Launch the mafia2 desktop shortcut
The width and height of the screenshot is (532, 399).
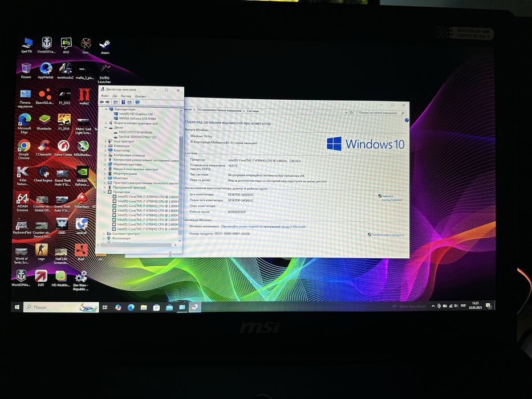tap(84, 96)
